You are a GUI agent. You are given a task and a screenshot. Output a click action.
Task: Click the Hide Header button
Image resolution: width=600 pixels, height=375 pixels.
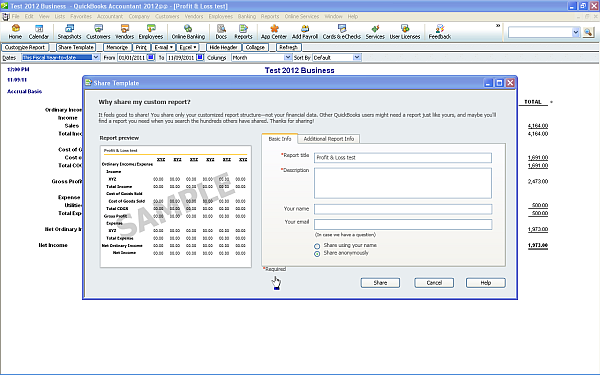[x=223, y=47]
